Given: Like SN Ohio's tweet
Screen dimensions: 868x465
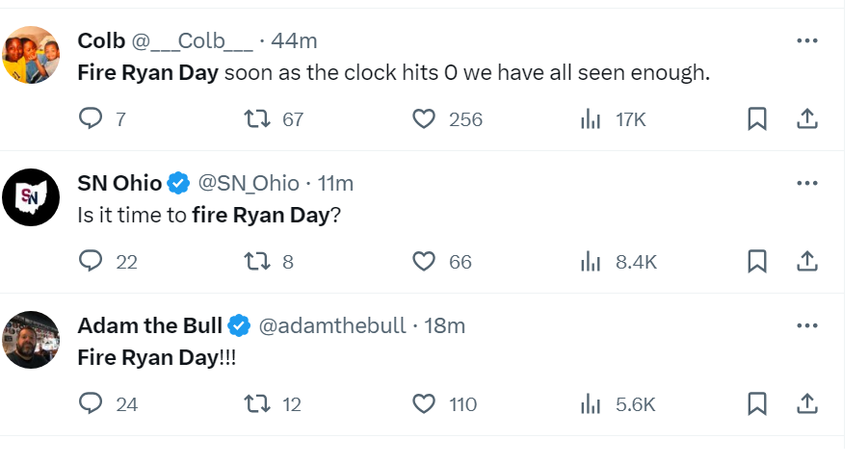Looking at the screenshot, I should click(x=424, y=261).
